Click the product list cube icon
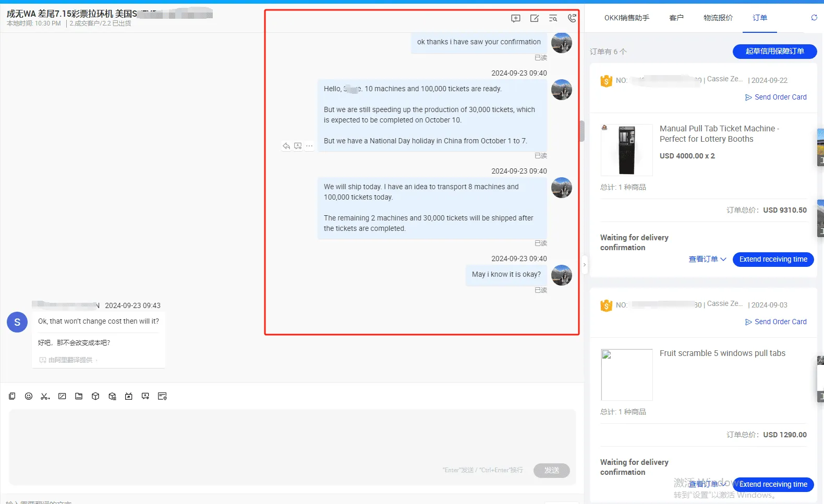This screenshot has height=504, width=824. 112,396
